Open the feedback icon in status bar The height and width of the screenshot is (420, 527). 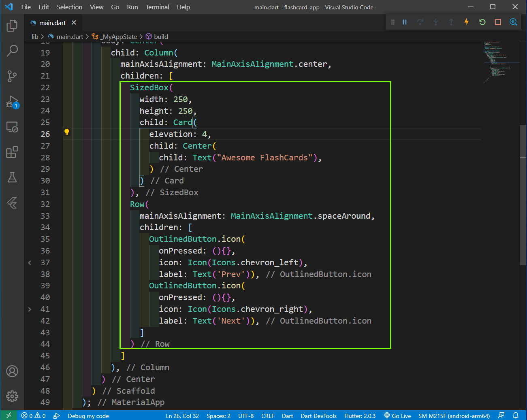pyautogui.click(x=501, y=416)
